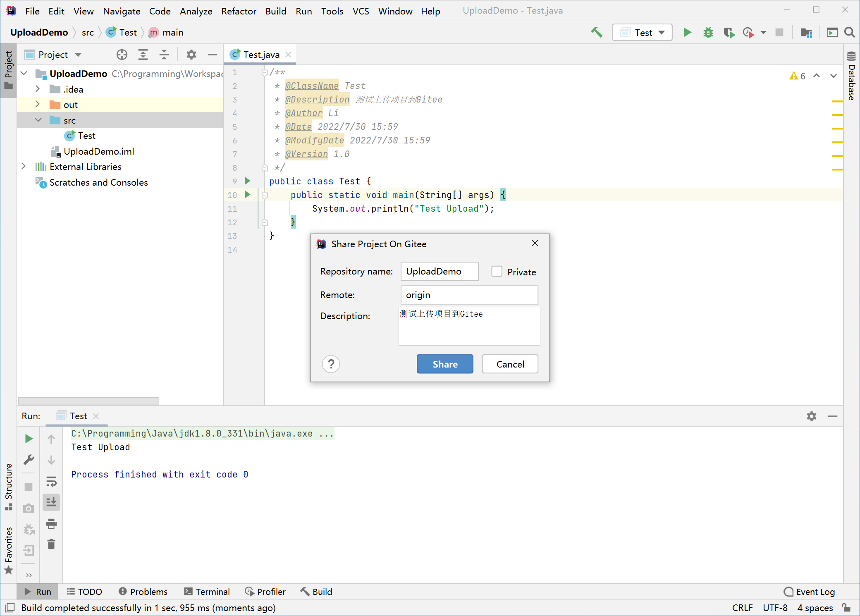Collapse the src folder
860x616 pixels.
point(38,120)
